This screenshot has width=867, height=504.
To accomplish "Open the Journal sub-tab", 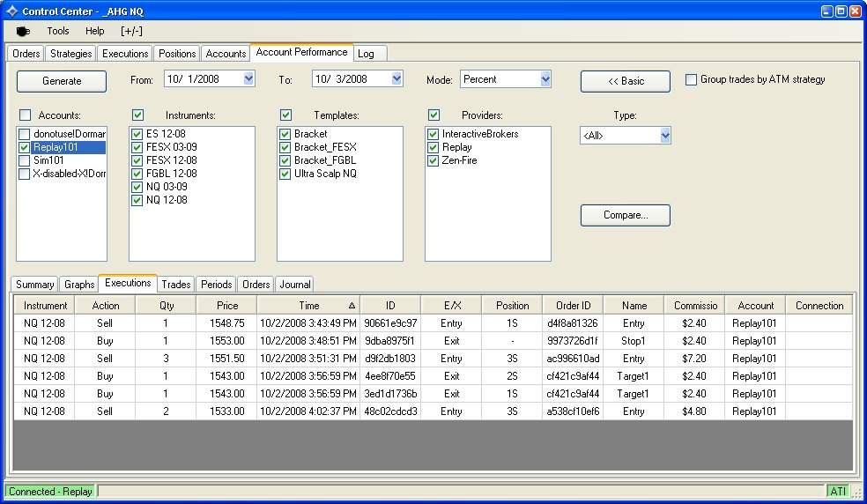I will coord(294,285).
